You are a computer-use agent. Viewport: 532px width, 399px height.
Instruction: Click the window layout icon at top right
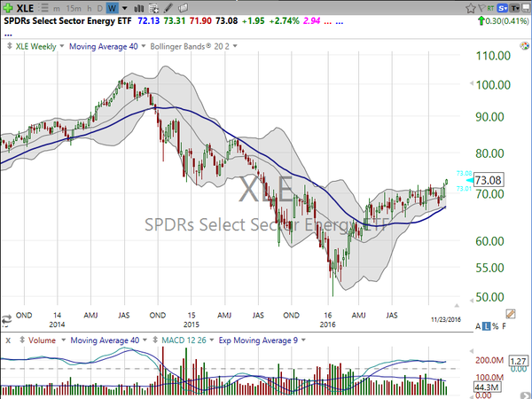526,8
